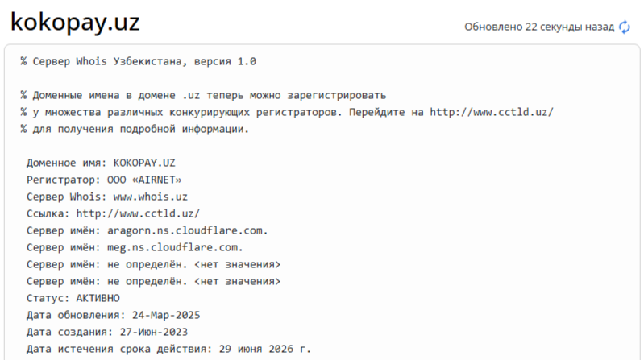644x360 pixels.
Task: Click the creation date 27-Июн-2023
Action: pos(156,331)
